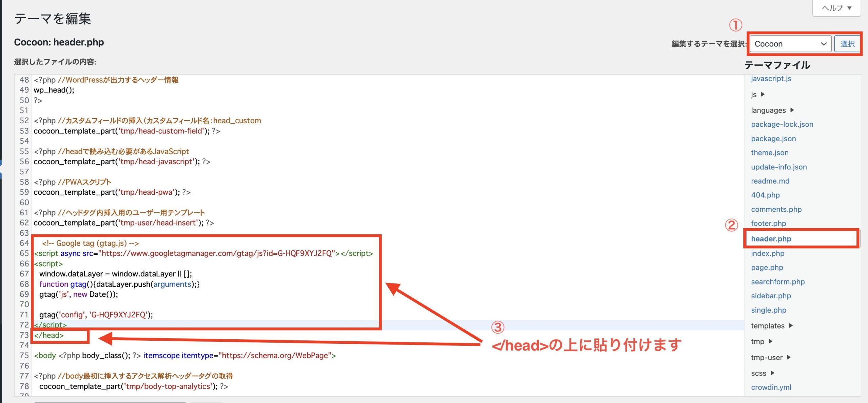Click the 選択 button
868x403 pixels.
[x=847, y=44]
